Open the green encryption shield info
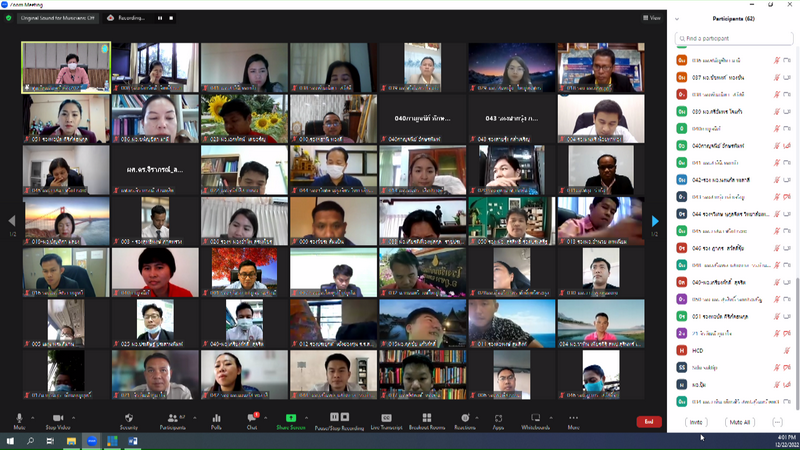This screenshot has width=800, height=450. point(9,18)
